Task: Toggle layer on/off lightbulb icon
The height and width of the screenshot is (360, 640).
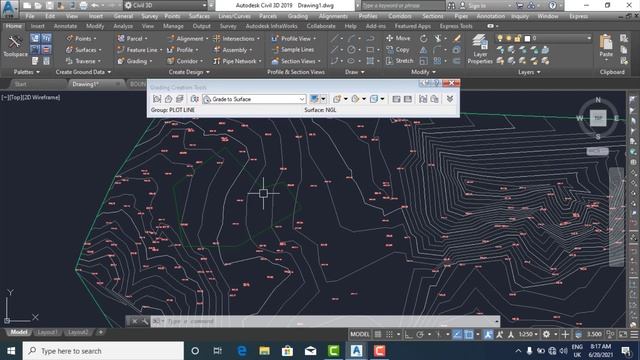Action: click(500, 38)
